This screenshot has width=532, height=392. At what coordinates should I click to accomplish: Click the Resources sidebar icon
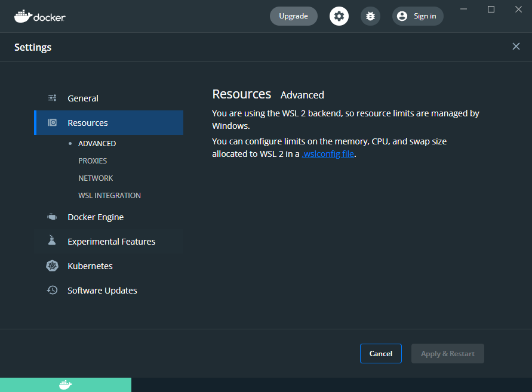coord(52,122)
